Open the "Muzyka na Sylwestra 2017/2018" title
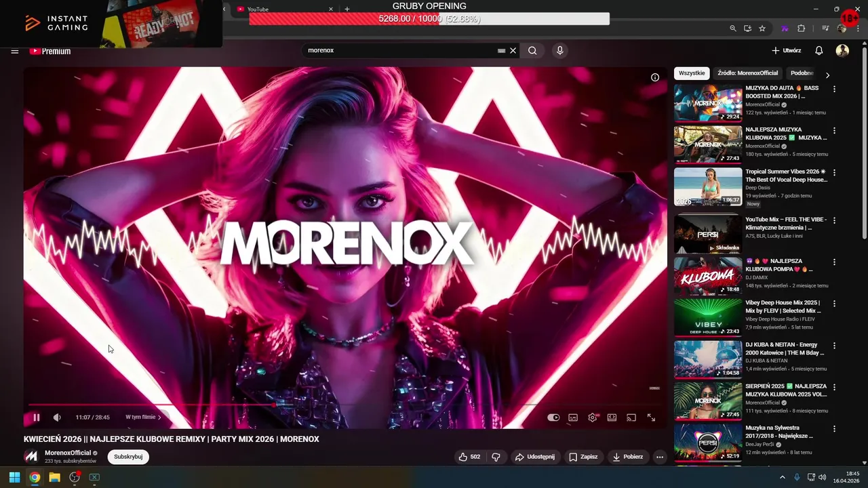Screen dimensions: 868x488 pyautogui.click(x=780, y=432)
